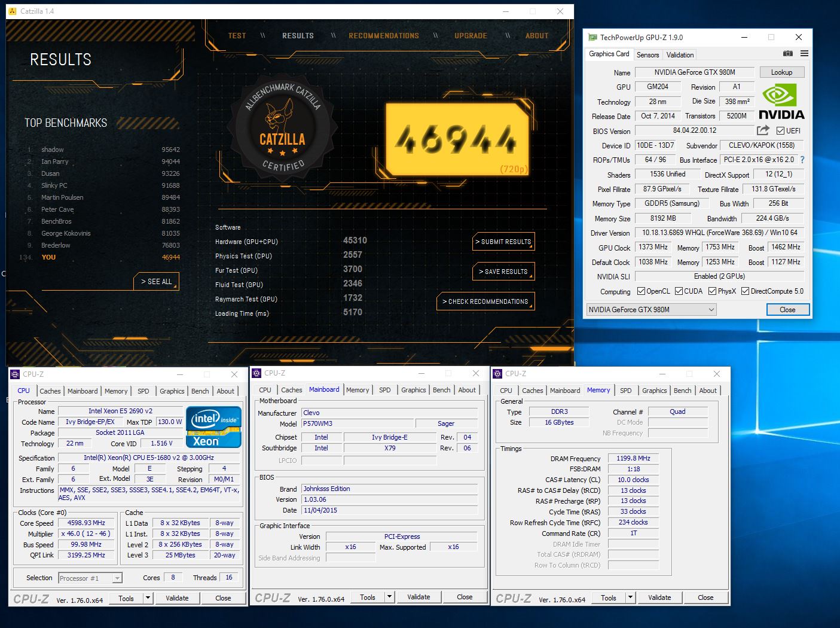
Task: Click the title icon of the CPU-Z Memory window
Action: coord(497,374)
